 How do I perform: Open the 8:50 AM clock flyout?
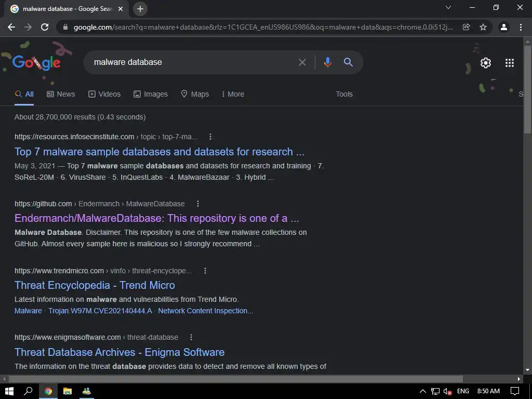coord(488,391)
